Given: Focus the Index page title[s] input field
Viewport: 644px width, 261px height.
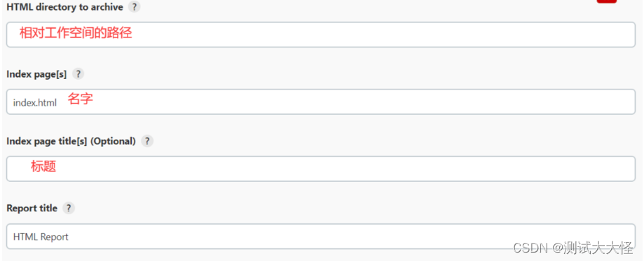Looking at the screenshot, I should tap(321, 169).
